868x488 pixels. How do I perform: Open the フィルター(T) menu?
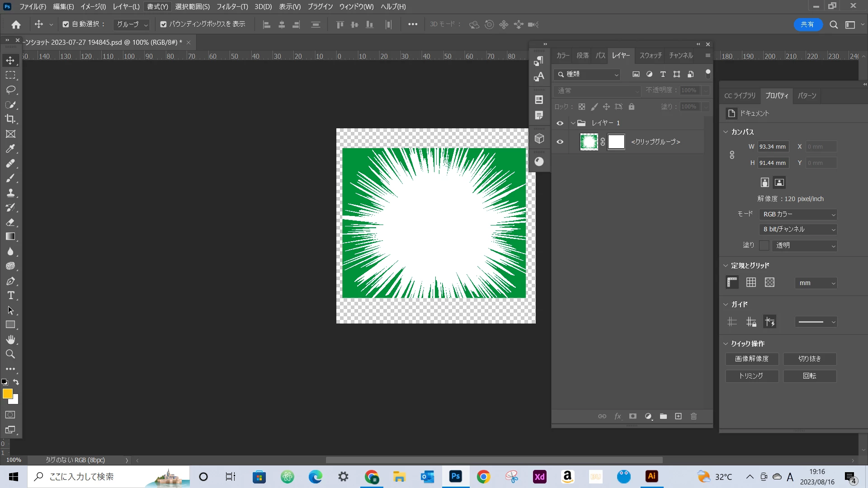pos(232,7)
